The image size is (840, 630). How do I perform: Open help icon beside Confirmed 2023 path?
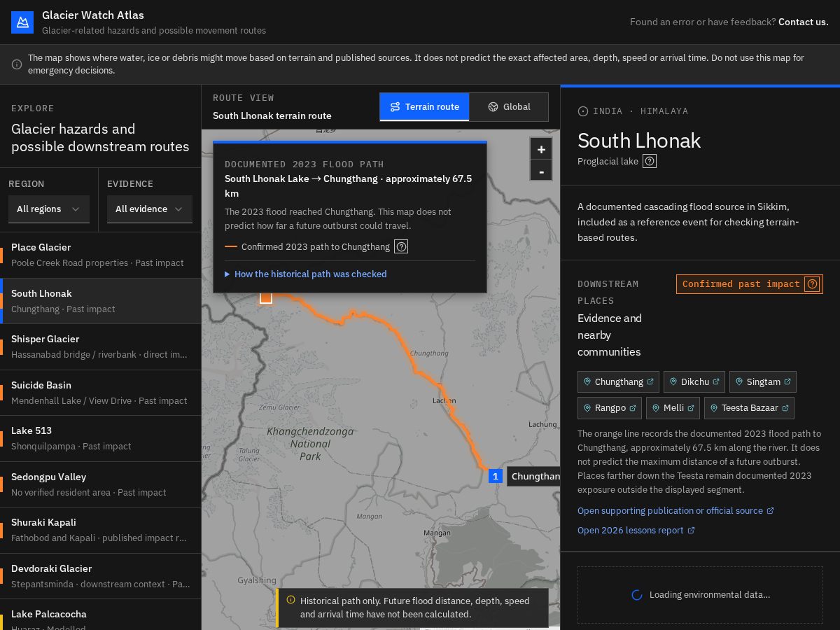(401, 246)
